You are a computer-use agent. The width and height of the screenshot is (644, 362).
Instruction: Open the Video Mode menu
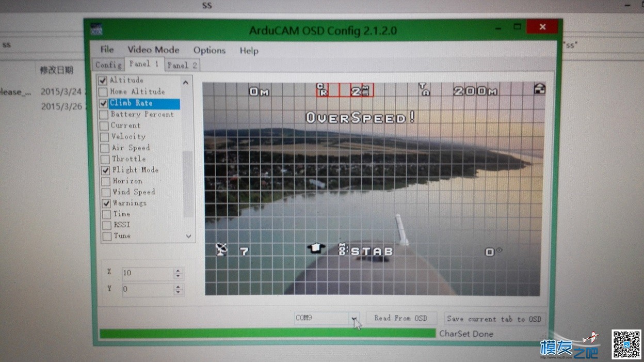[x=153, y=50]
